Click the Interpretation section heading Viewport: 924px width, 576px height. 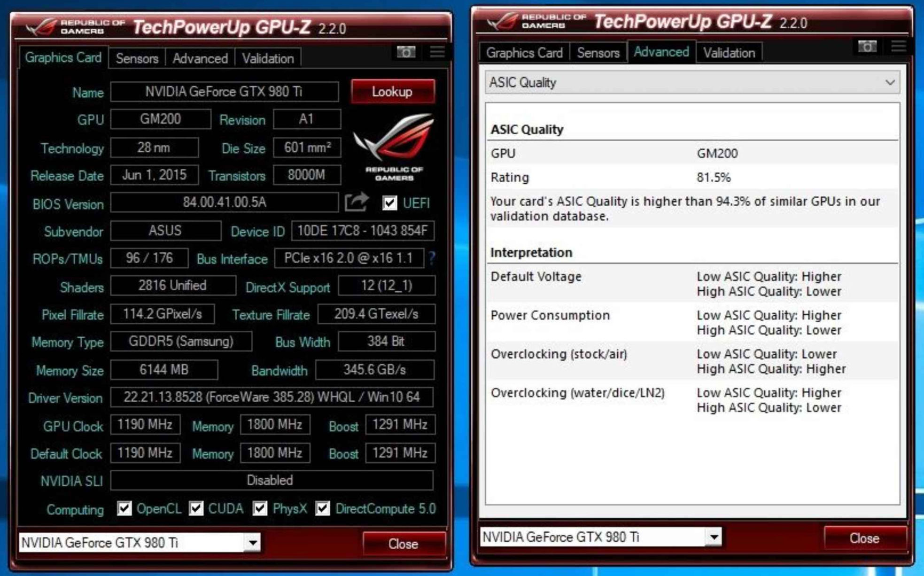531,253
